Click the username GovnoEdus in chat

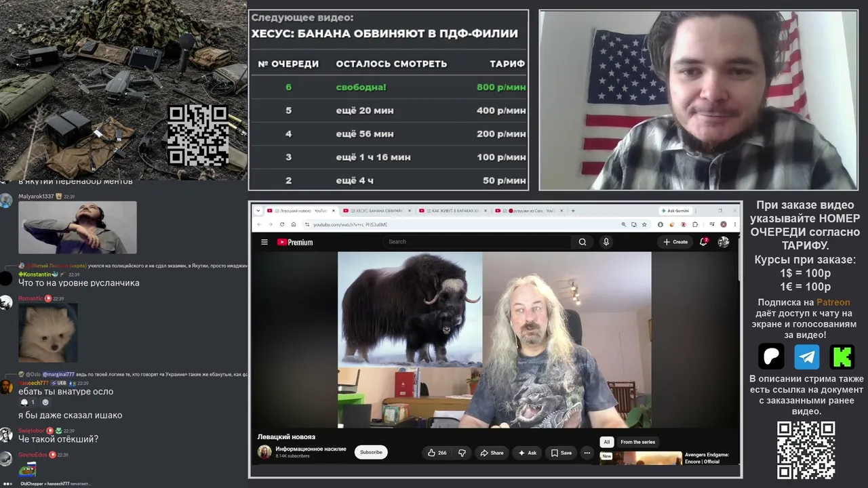pos(33,454)
